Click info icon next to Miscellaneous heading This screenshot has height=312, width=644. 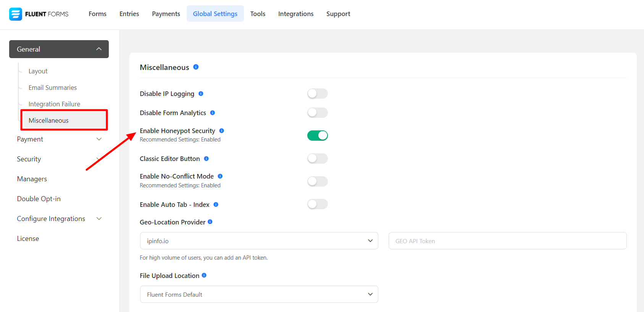pyautogui.click(x=196, y=67)
